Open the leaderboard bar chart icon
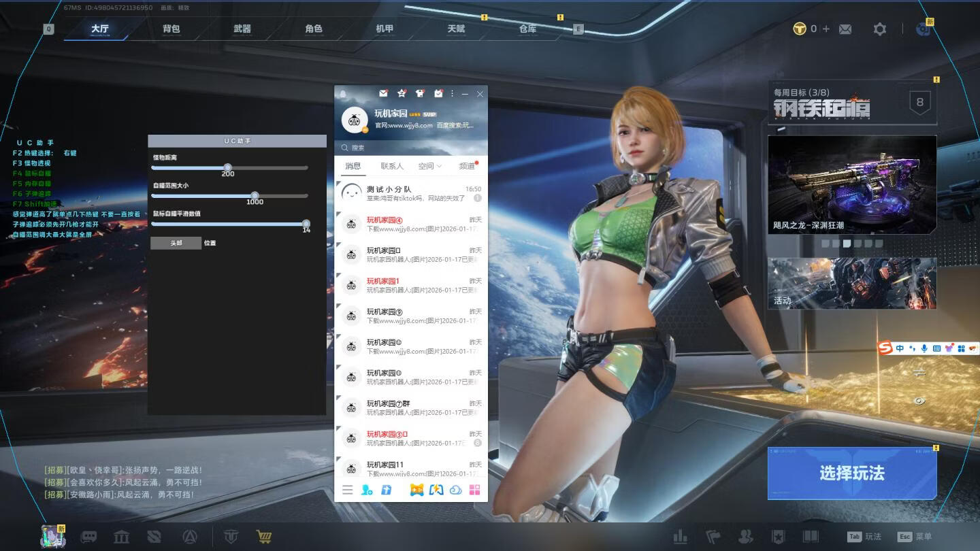The width and height of the screenshot is (980, 551). tap(679, 537)
